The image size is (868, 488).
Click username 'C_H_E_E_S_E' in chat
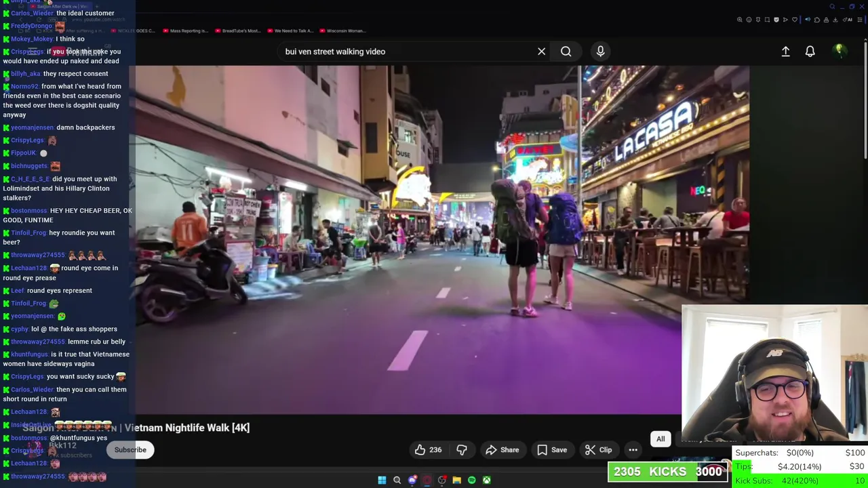(31, 179)
